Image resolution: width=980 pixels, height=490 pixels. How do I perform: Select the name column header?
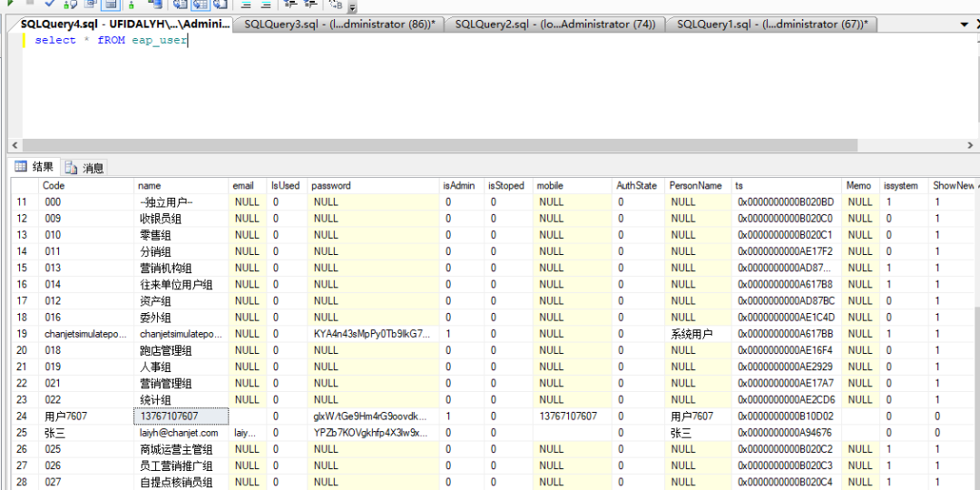click(181, 186)
